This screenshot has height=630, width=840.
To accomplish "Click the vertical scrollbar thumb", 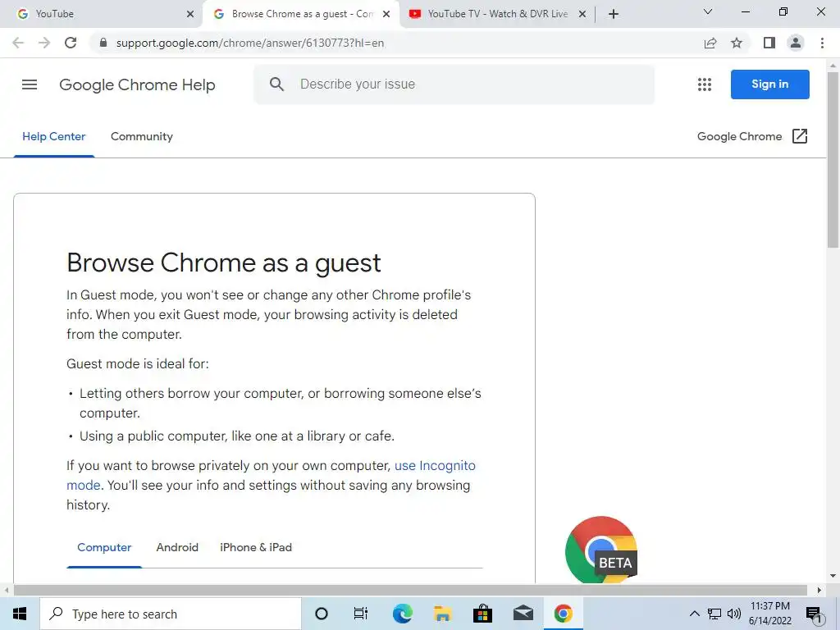I will point(833,160).
